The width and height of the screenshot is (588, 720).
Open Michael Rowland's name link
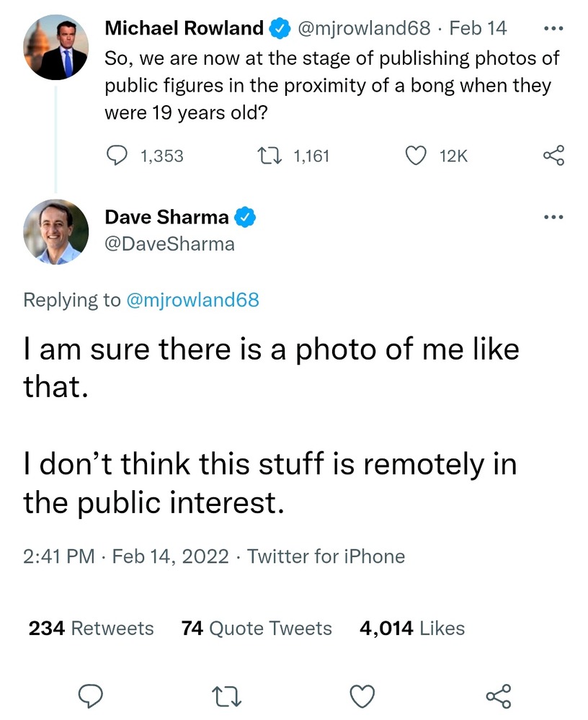pos(184,28)
